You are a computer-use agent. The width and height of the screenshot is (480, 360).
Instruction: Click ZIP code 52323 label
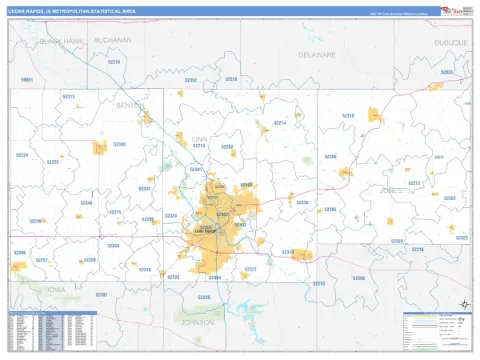coord(462,238)
